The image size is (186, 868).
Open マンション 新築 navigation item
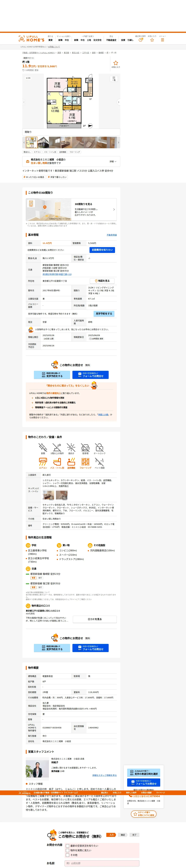[x=60, y=40]
